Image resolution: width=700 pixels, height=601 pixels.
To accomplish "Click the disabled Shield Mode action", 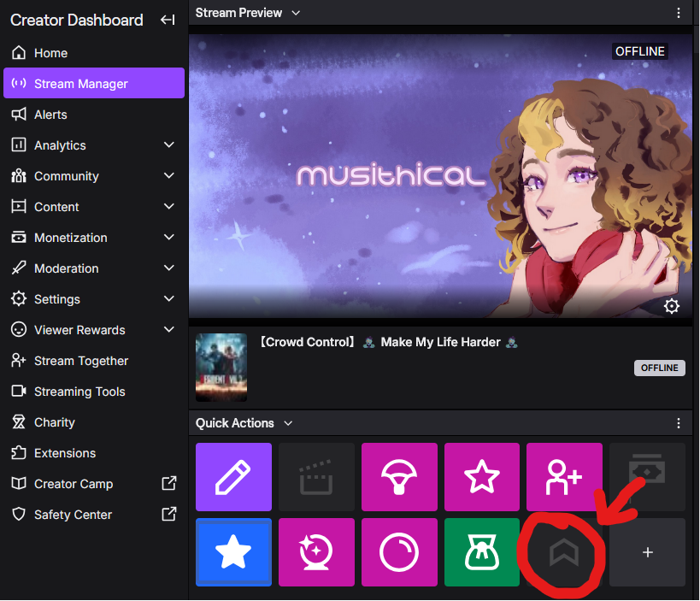I will click(564, 552).
